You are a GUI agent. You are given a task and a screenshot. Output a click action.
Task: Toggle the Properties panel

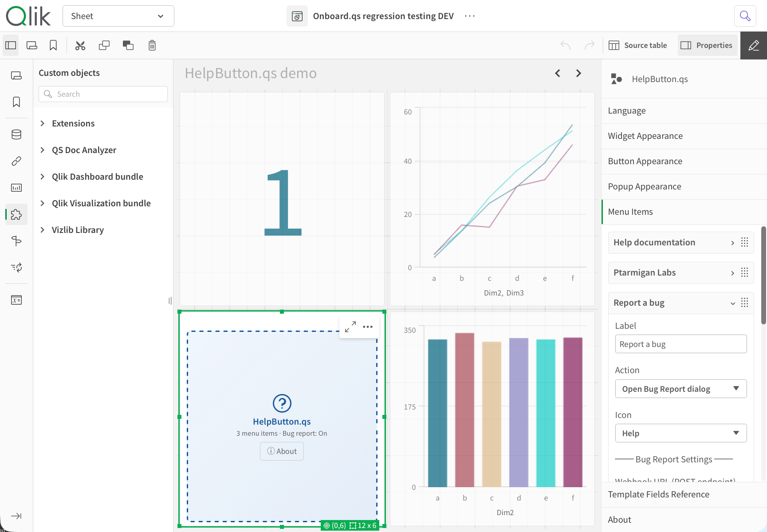pyautogui.click(x=707, y=45)
